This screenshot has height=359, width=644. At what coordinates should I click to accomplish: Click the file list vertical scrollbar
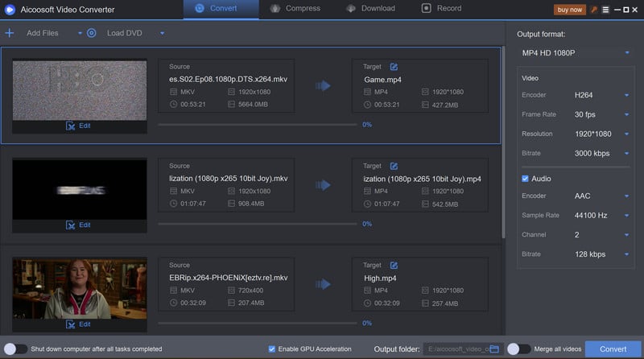503,142
